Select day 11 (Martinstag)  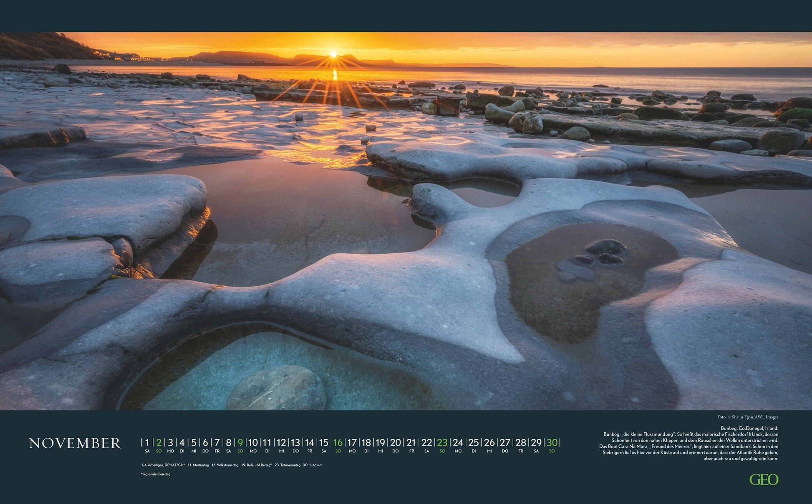tap(267, 442)
